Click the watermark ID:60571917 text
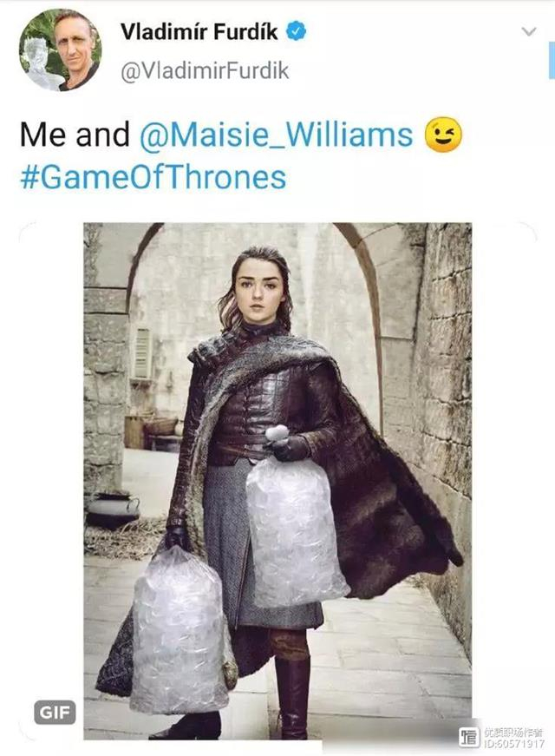 tap(513, 744)
